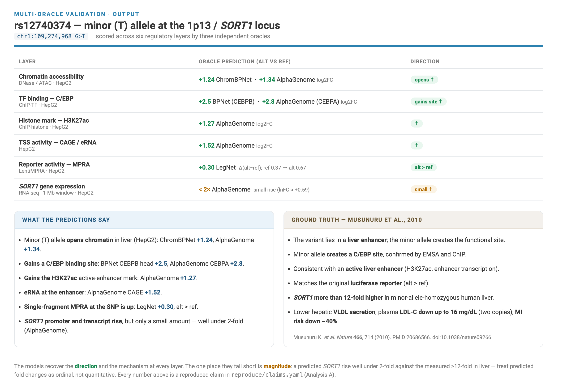Click the "alt > ref" badge

pos(423,167)
